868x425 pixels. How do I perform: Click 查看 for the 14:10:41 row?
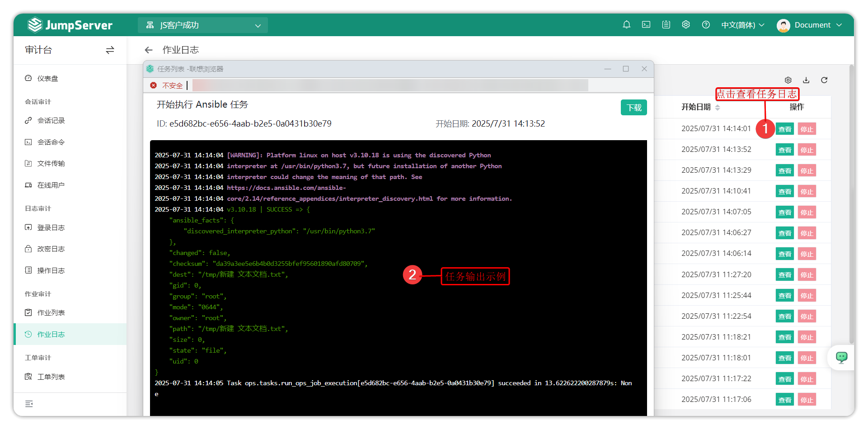[x=785, y=191]
